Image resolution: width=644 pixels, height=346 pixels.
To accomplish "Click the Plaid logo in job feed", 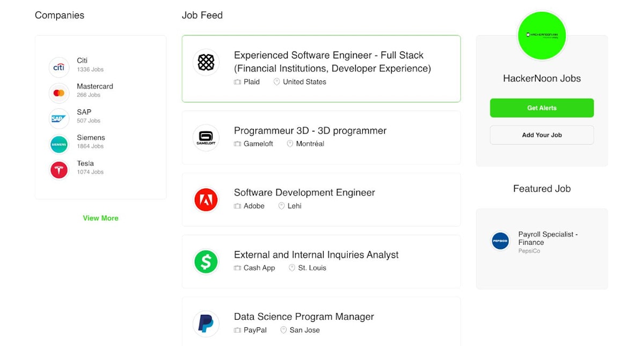I will [206, 62].
